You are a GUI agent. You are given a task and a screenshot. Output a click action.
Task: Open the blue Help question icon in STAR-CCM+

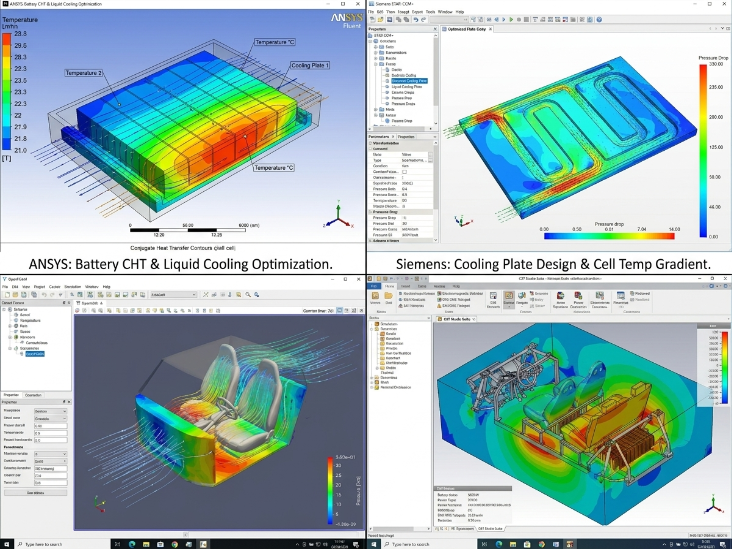[599, 20]
